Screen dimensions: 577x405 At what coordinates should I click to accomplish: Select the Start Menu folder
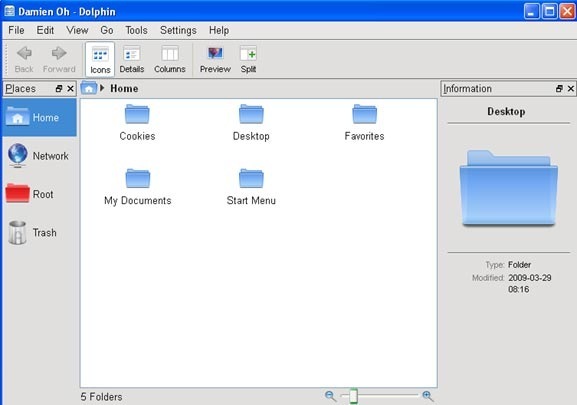tap(251, 187)
